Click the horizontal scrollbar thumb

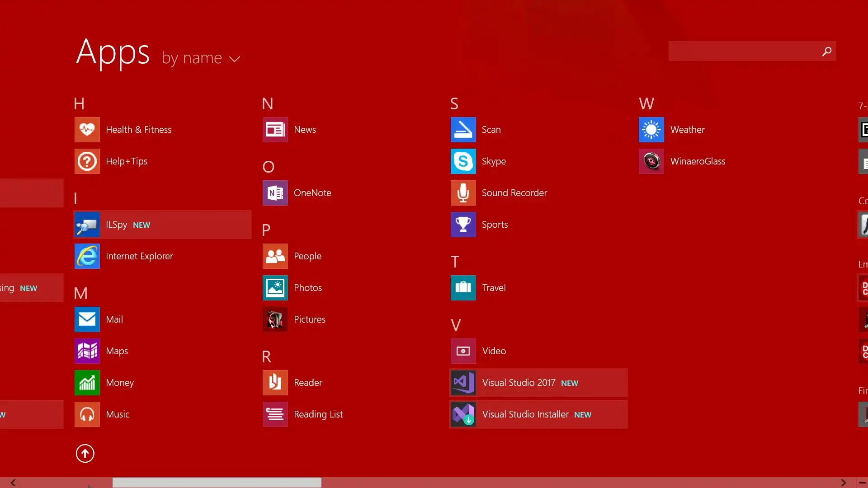pos(217,483)
